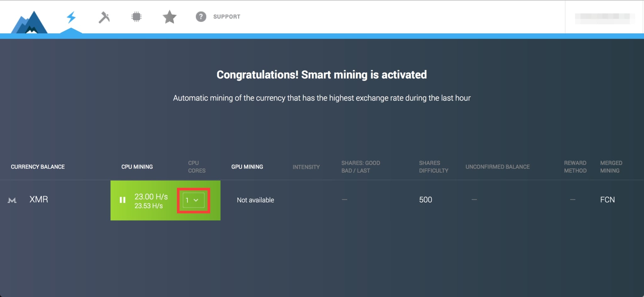The height and width of the screenshot is (297, 644).
Task: Pause XMR CPU mining
Action: point(122,200)
